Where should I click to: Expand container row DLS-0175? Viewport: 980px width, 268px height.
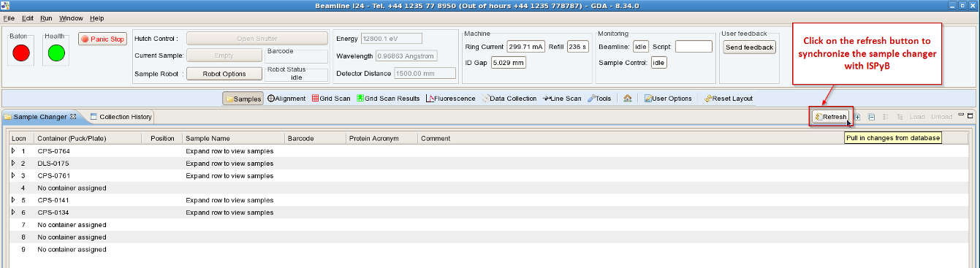tap(13, 164)
